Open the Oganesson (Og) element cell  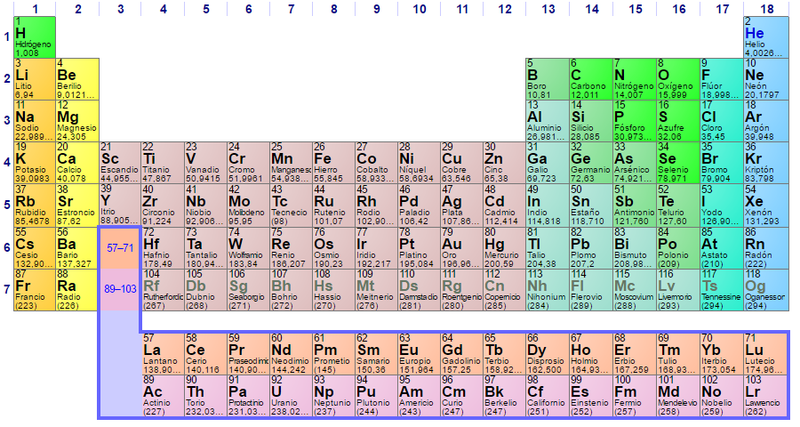765,290
